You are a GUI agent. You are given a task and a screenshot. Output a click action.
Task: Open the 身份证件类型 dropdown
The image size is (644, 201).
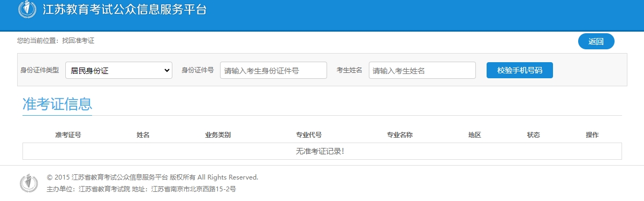[119, 70]
